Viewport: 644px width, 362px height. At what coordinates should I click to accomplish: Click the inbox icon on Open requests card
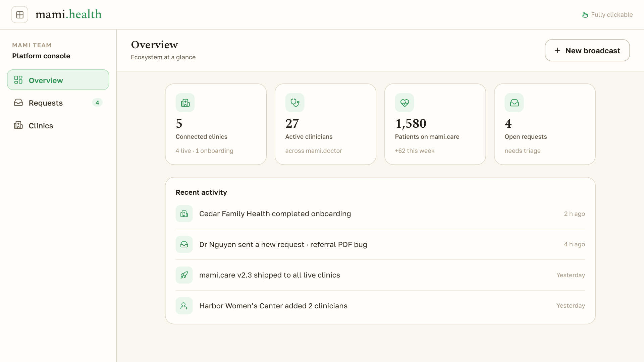514,103
